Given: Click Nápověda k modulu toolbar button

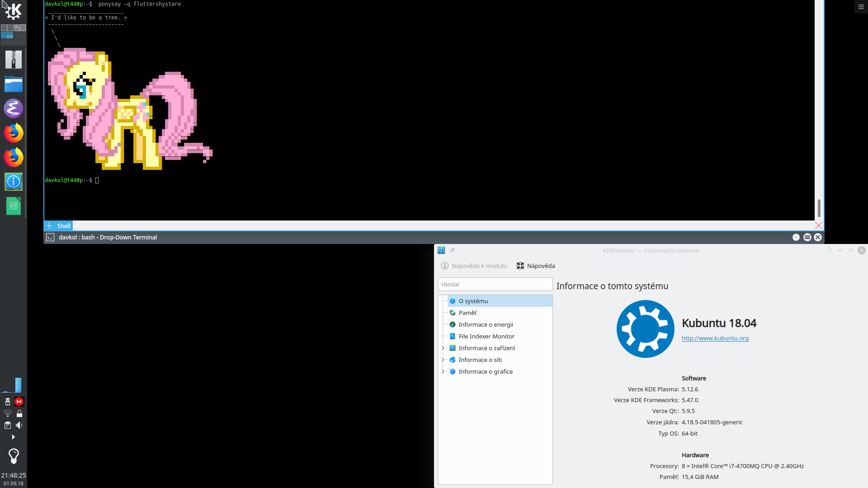Looking at the screenshot, I should (474, 266).
